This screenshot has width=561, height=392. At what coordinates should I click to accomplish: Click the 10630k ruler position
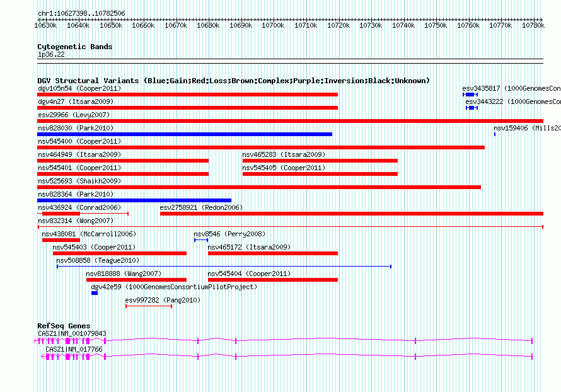tap(45, 25)
